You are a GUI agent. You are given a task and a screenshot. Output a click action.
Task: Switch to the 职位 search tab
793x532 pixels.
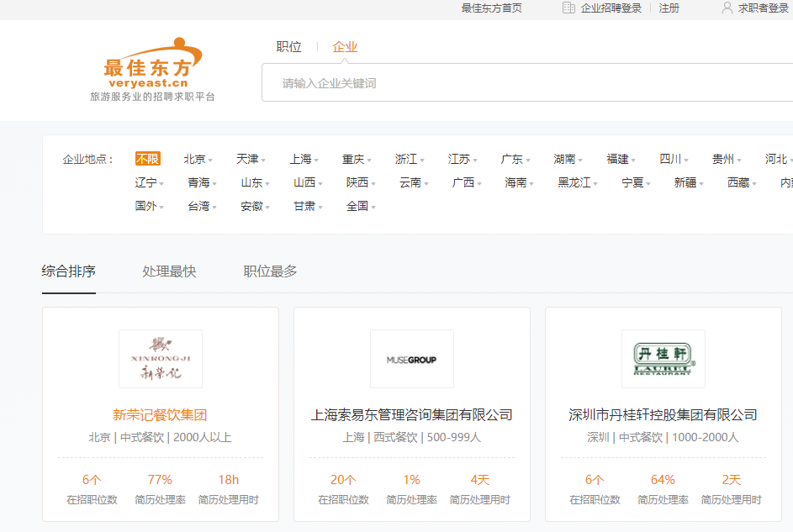point(288,47)
